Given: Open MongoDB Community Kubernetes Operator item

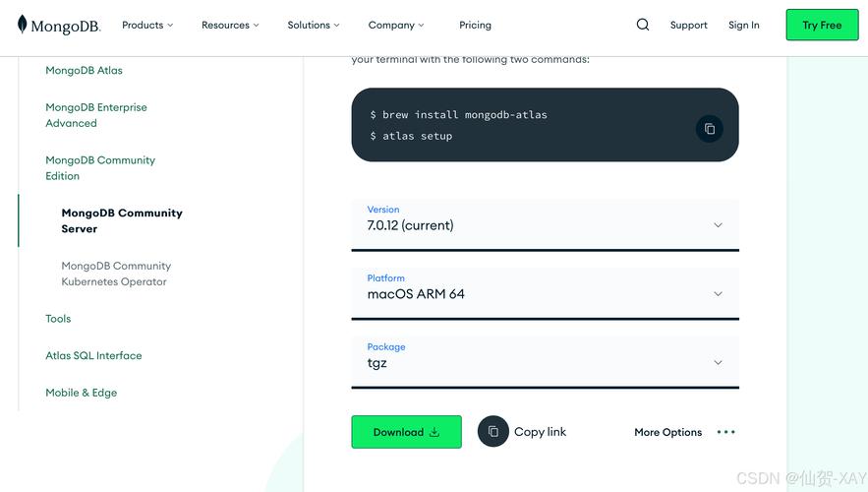Looking at the screenshot, I should 116,274.
